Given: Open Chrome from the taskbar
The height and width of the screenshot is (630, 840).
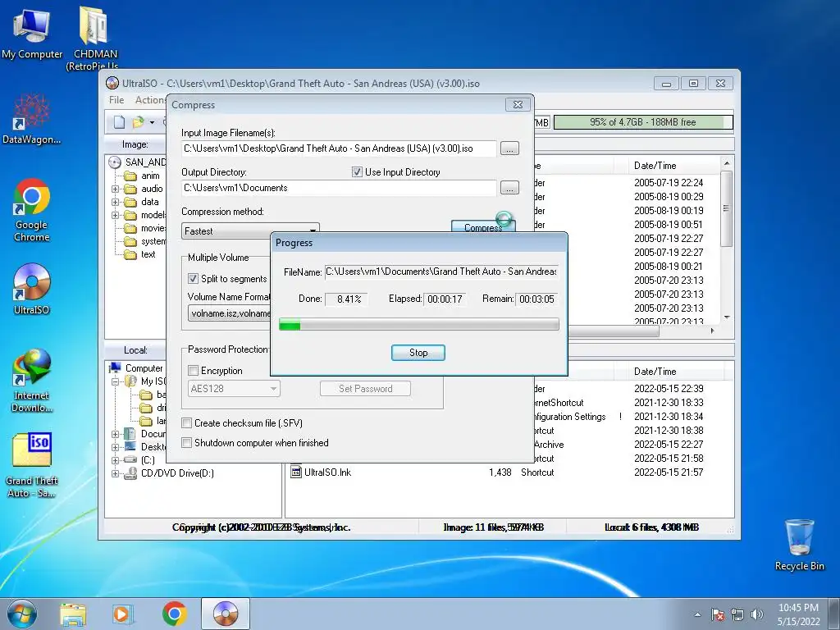Looking at the screenshot, I should pos(174,614).
